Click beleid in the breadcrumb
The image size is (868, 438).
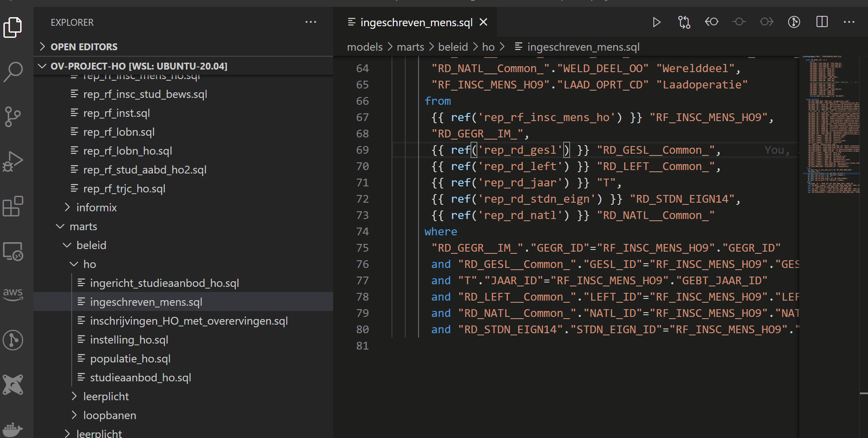[x=453, y=47]
